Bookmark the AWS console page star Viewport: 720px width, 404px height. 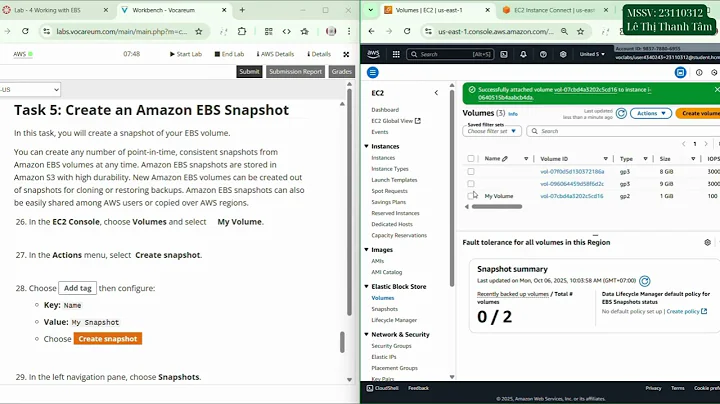pyautogui.click(x=581, y=32)
